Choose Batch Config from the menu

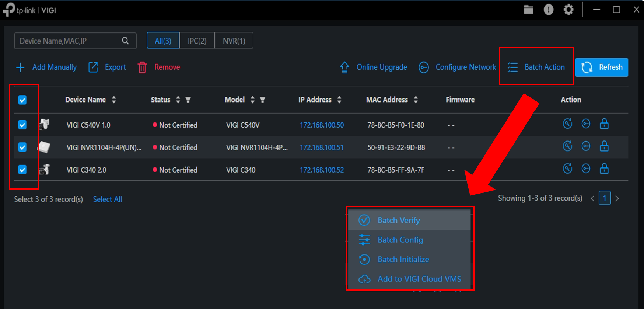pyautogui.click(x=409, y=240)
